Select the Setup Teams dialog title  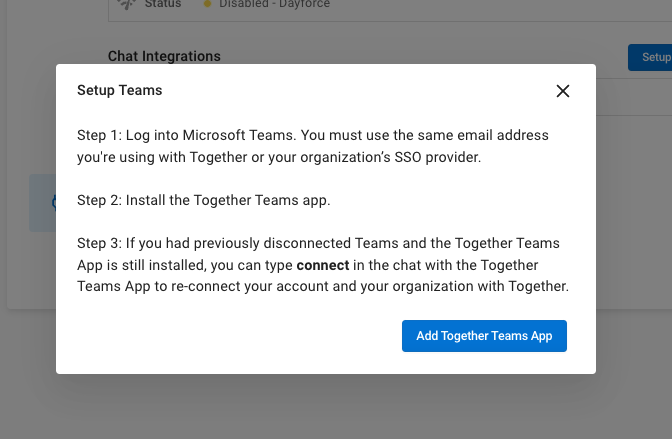point(120,90)
